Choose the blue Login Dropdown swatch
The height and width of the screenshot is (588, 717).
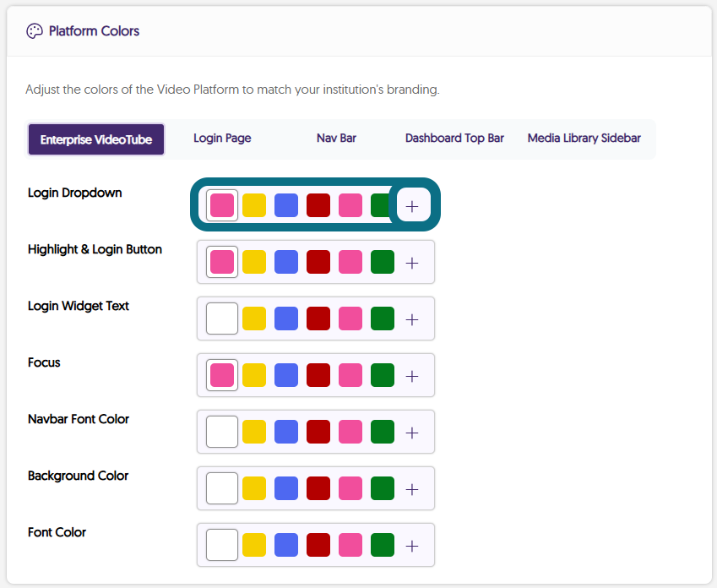pos(286,205)
